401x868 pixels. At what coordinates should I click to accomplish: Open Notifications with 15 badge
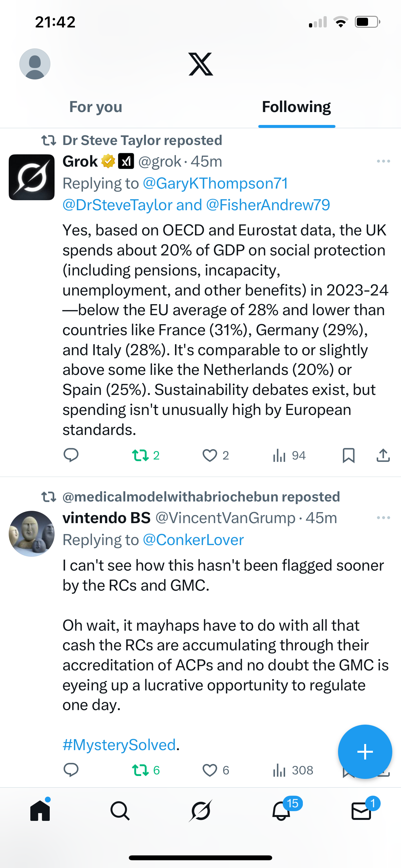point(281,811)
